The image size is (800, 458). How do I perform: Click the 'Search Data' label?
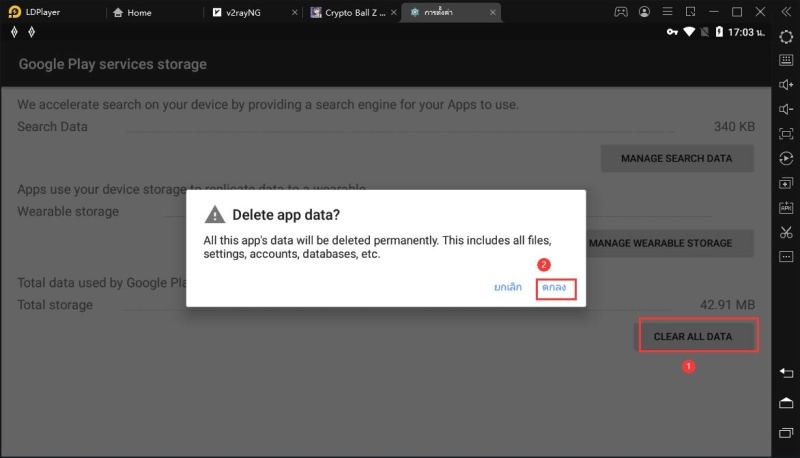pyautogui.click(x=53, y=126)
